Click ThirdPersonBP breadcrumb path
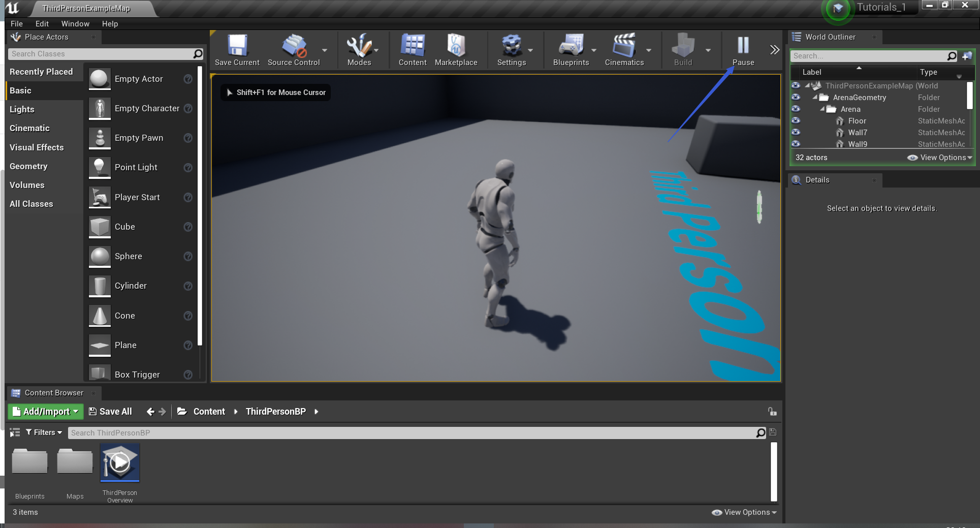This screenshot has width=980, height=528. (x=276, y=412)
